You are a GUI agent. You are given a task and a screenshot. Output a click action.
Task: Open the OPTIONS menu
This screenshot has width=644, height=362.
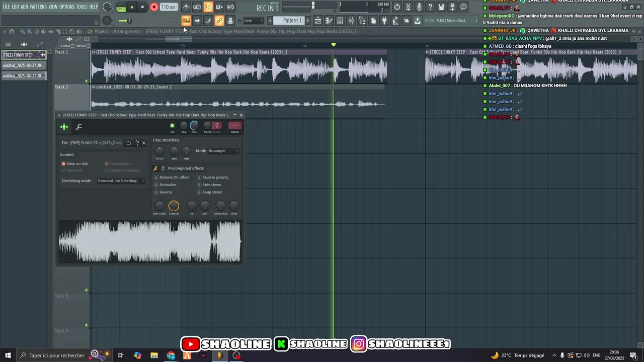(67, 7)
